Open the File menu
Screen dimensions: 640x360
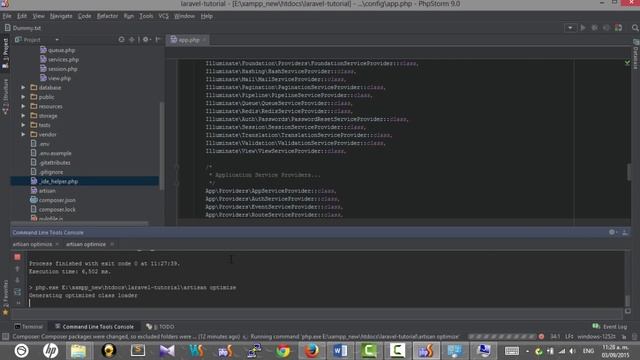tap(7, 16)
